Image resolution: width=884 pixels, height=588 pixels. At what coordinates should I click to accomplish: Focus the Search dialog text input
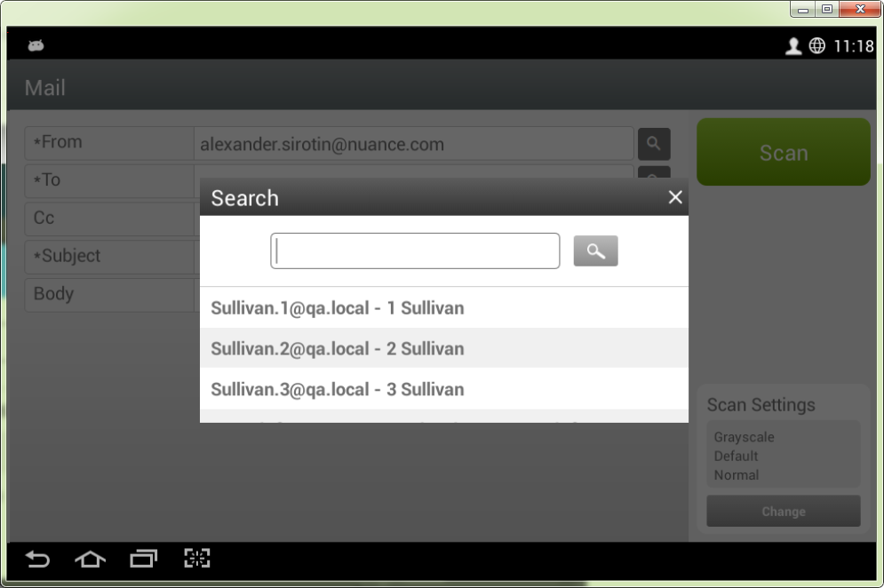[x=415, y=251]
